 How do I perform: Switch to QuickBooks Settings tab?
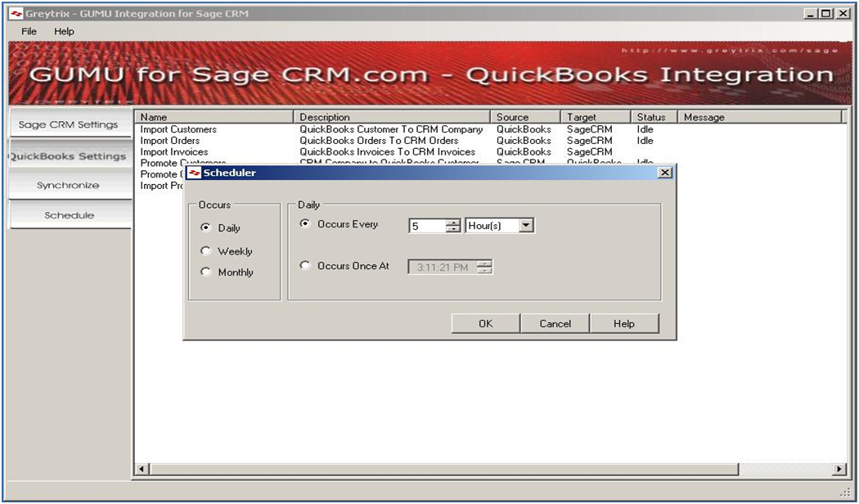pos(69,155)
